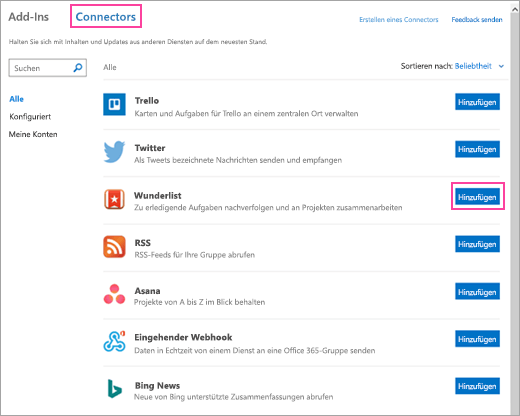Add the Trello connector via Hinzufügen
The width and height of the screenshot is (520, 416).
click(x=477, y=102)
